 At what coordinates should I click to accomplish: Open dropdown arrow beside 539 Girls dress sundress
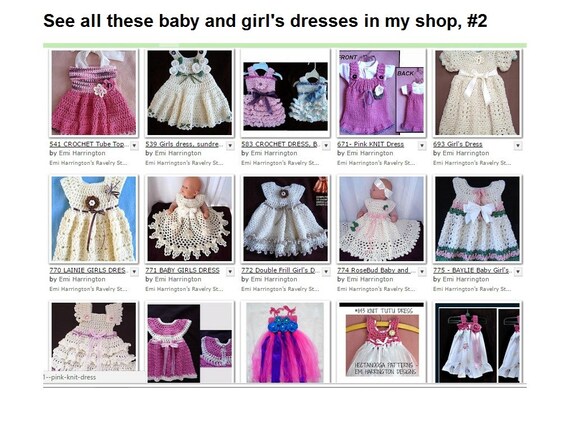tap(230, 146)
